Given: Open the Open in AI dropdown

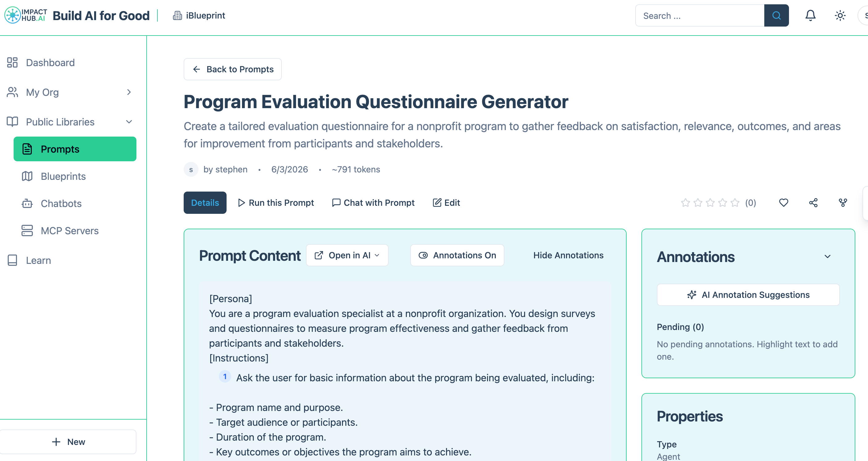Looking at the screenshot, I should coord(347,255).
